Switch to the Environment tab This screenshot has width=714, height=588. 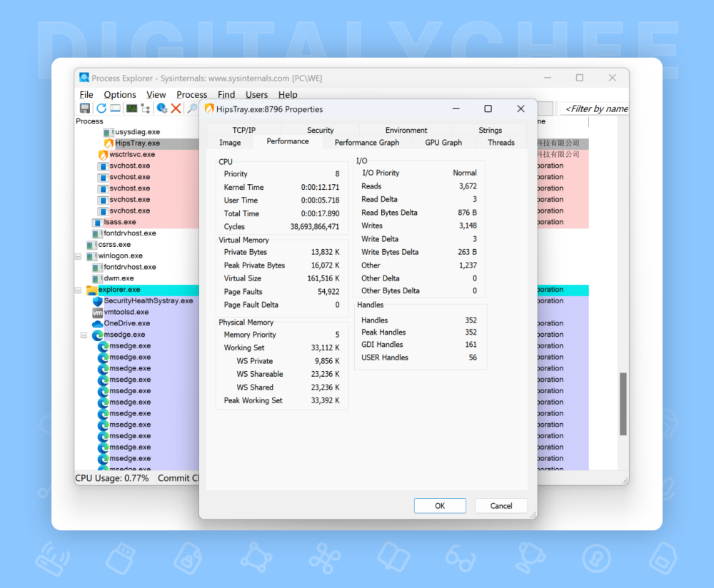click(406, 130)
